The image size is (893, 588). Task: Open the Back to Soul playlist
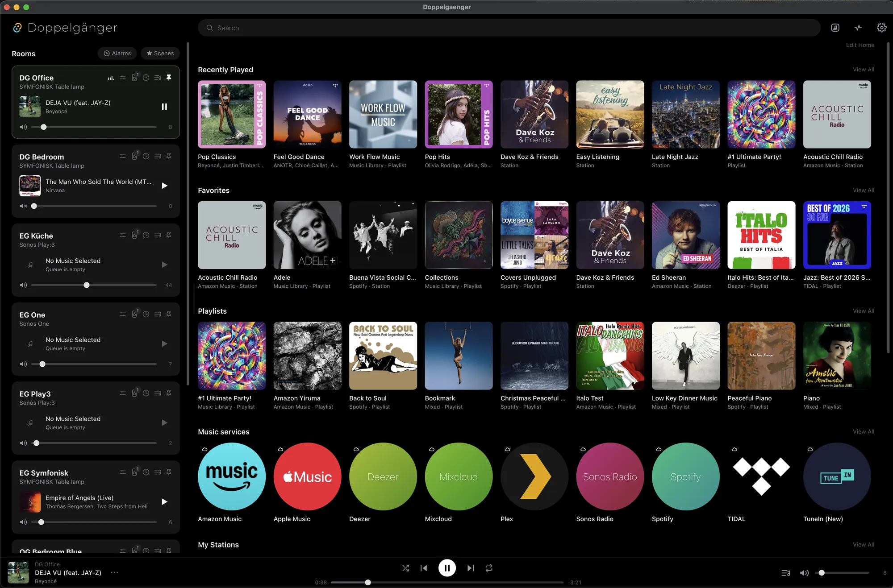tap(383, 356)
